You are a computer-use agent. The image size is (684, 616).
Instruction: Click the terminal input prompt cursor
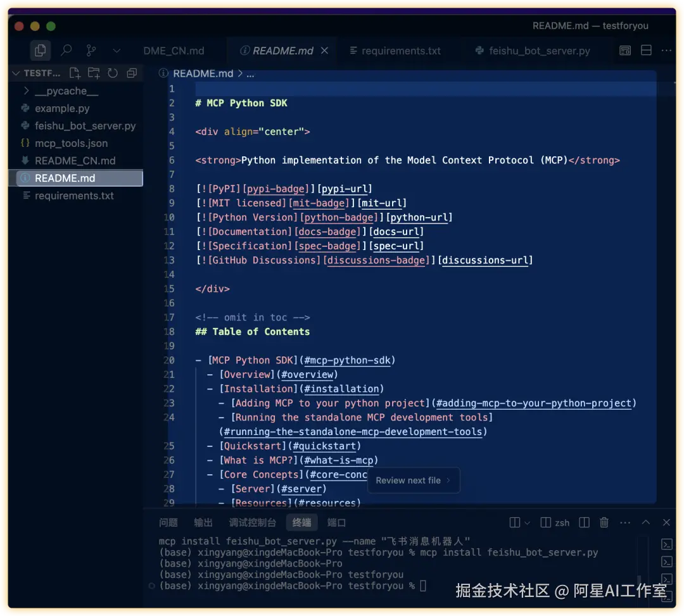tap(422, 586)
